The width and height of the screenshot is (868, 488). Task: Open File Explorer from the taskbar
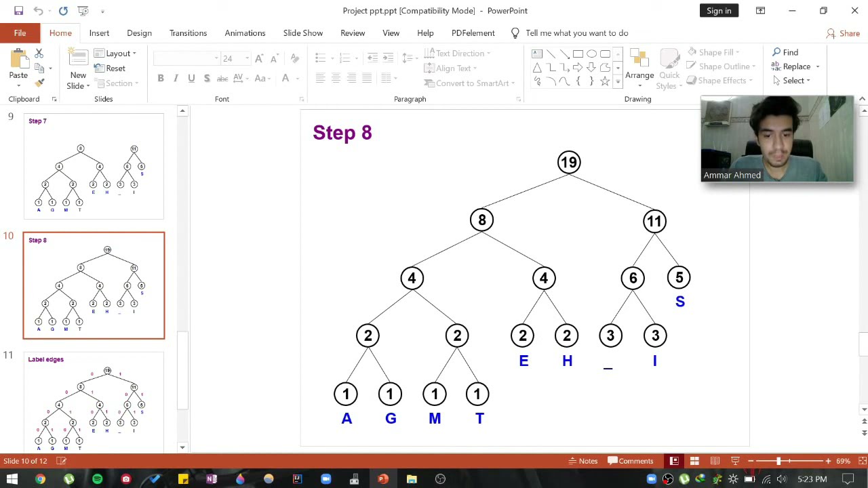click(412, 479)
